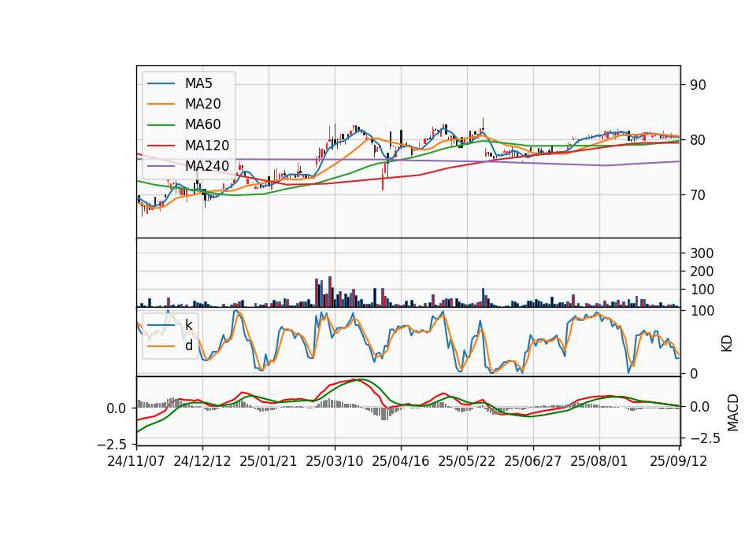The height and width of the screenshot is (543, 756).
Task: Click the MA5 legend label
Action: pos(198,83)
